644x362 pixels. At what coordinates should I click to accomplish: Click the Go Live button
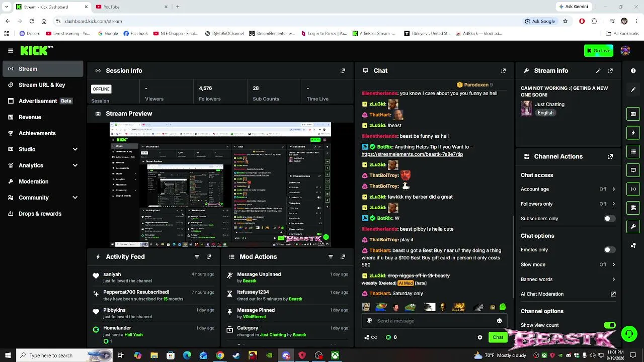pos(599,50)
